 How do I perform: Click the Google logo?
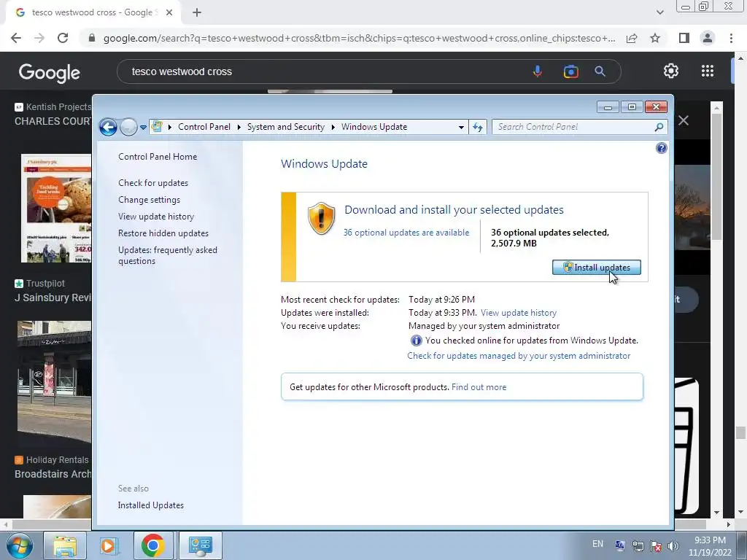point(50,72)
